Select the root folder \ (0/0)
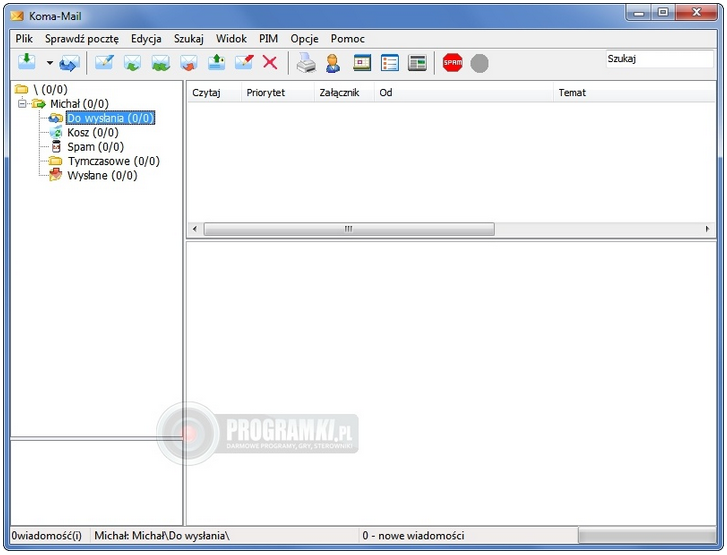 (50, 89)
